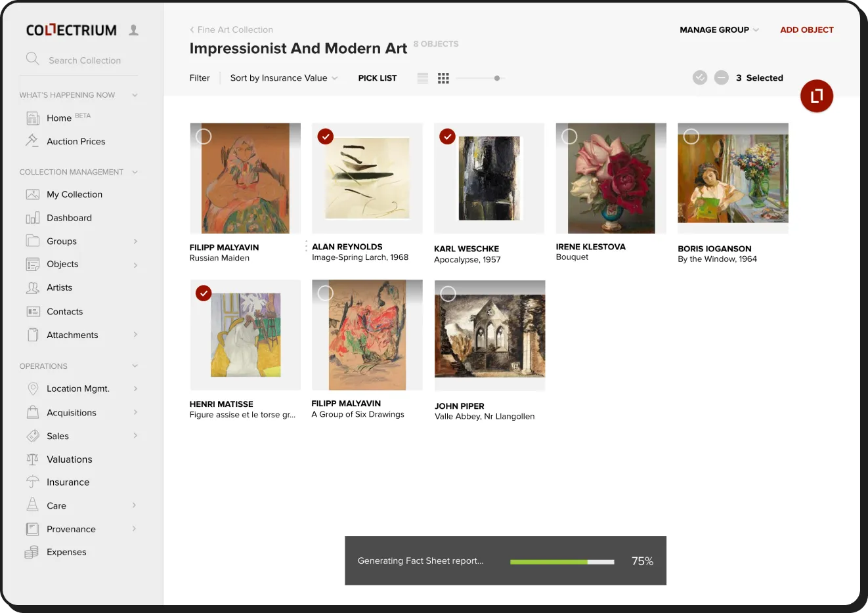
Task: Open the Auction Prices section
Action: coord(77,140)
